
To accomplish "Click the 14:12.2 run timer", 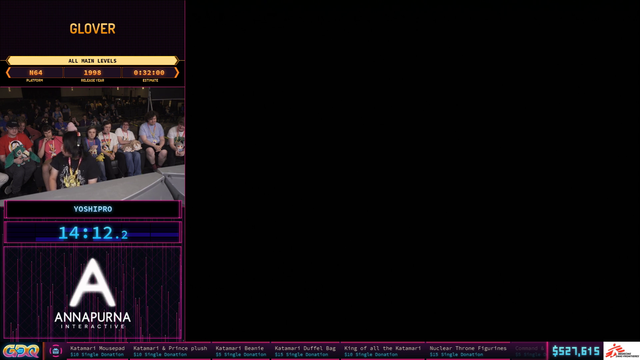I will (93, 233).
